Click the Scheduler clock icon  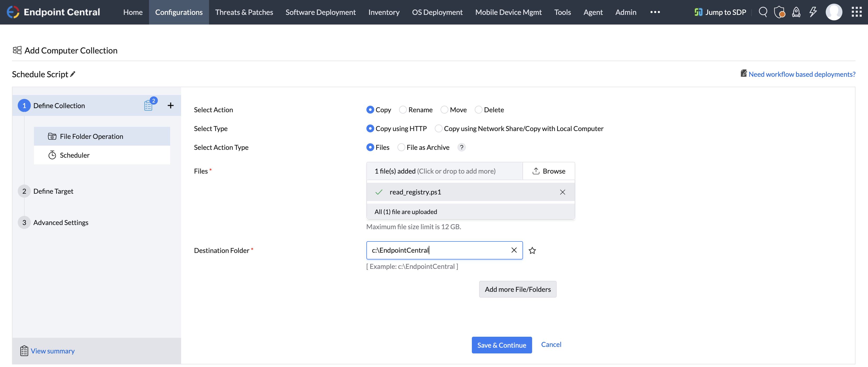[52, 155]
